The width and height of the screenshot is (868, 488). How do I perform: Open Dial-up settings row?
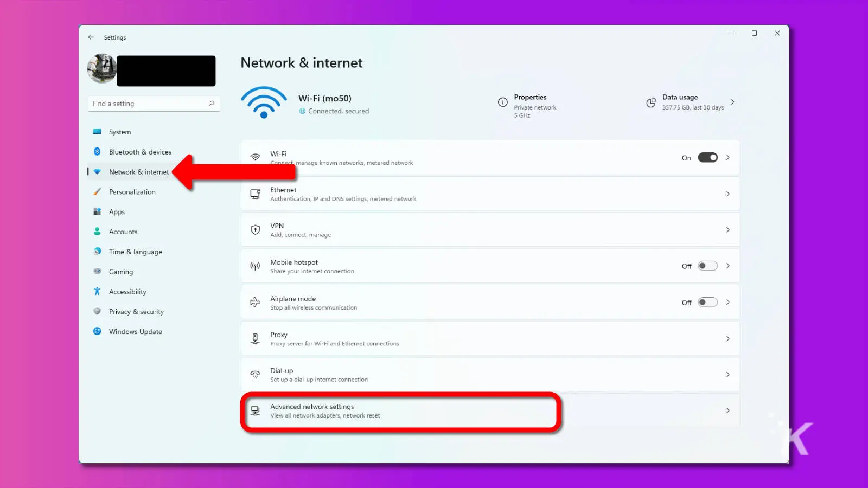pyautogui.click(x=490, y=375)
